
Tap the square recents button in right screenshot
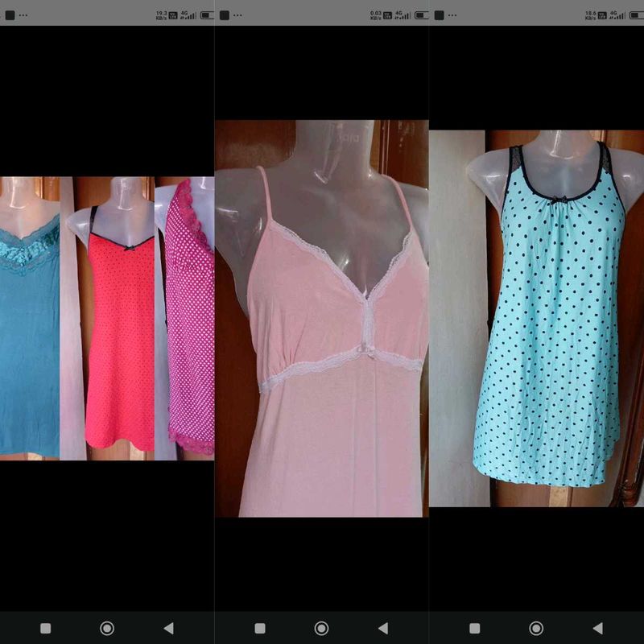click(475, 628)
